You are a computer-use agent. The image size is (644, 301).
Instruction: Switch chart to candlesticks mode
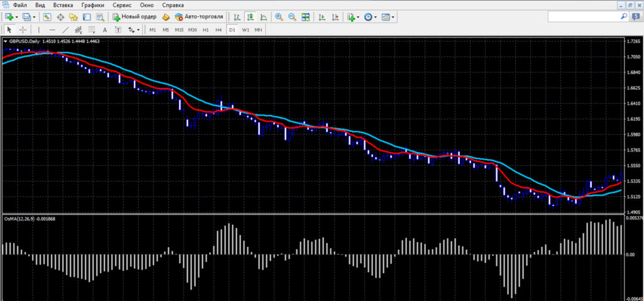pos(250,17)
